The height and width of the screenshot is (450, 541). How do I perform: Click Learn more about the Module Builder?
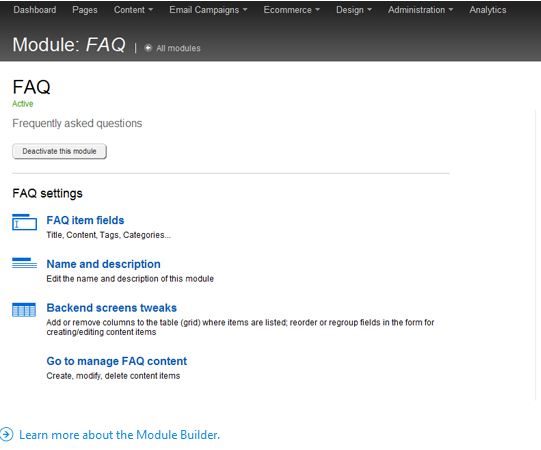click(x=119, y=435)
